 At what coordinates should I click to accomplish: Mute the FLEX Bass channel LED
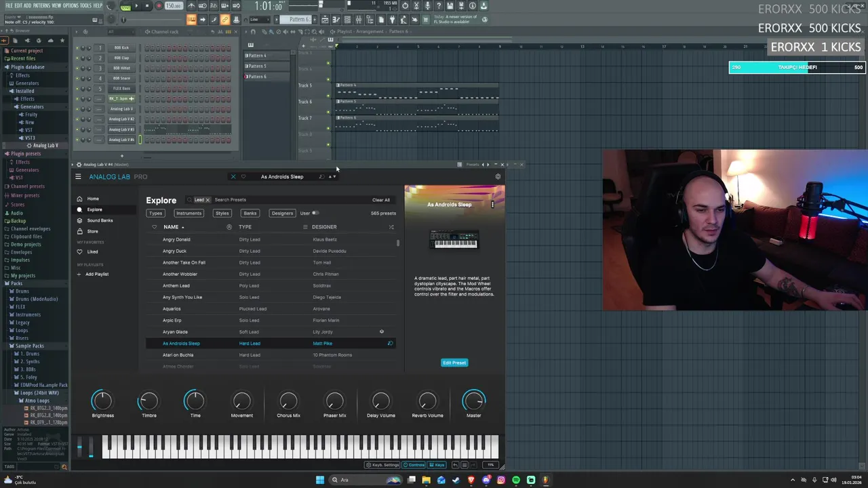click(x=77, y=89)
